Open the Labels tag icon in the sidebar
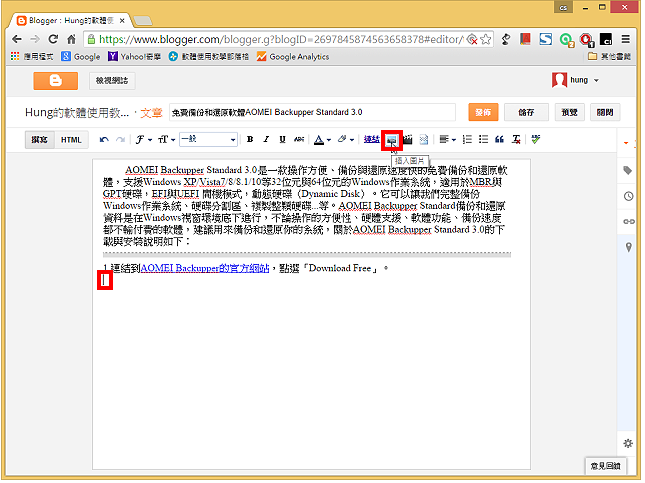Screen dimensions: 645x483 [x=628, y=171]
